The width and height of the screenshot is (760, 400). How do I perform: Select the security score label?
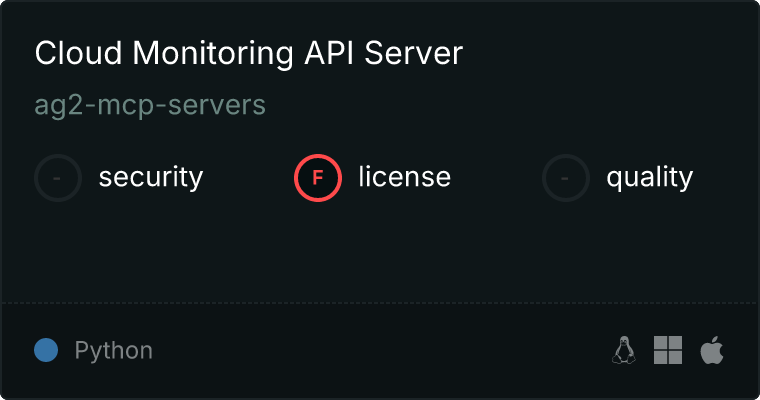[150, 178]
